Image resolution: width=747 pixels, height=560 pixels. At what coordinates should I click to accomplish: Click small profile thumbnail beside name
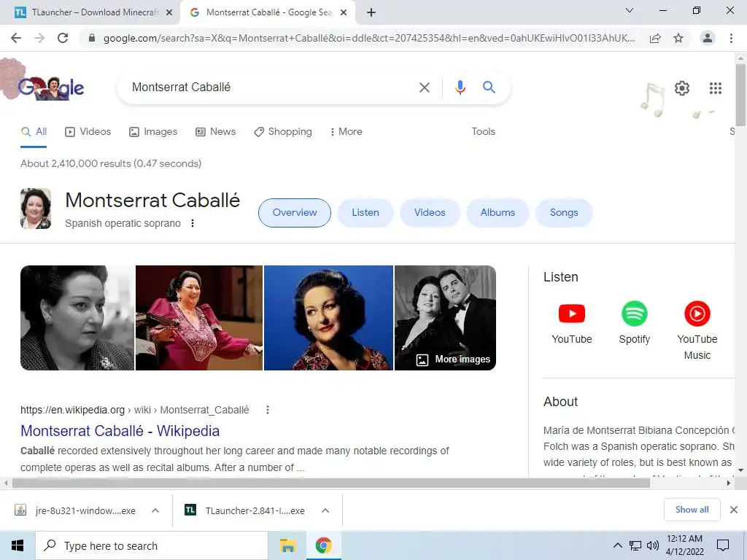coord(36,209)
